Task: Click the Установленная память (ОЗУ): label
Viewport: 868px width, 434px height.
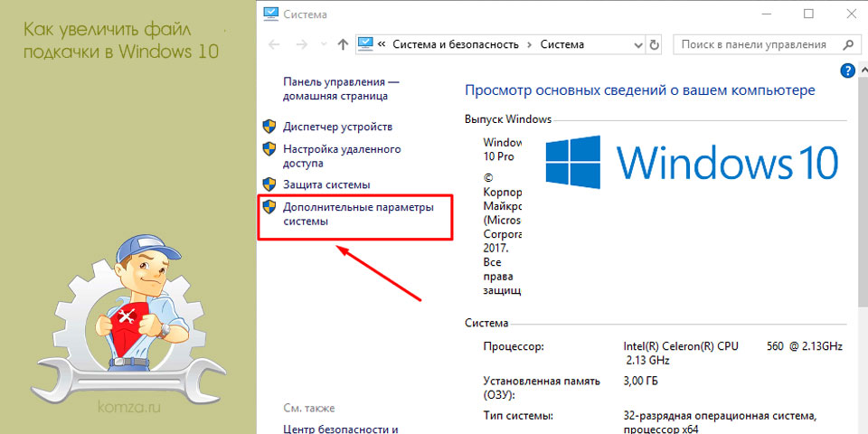Action: 542,388
